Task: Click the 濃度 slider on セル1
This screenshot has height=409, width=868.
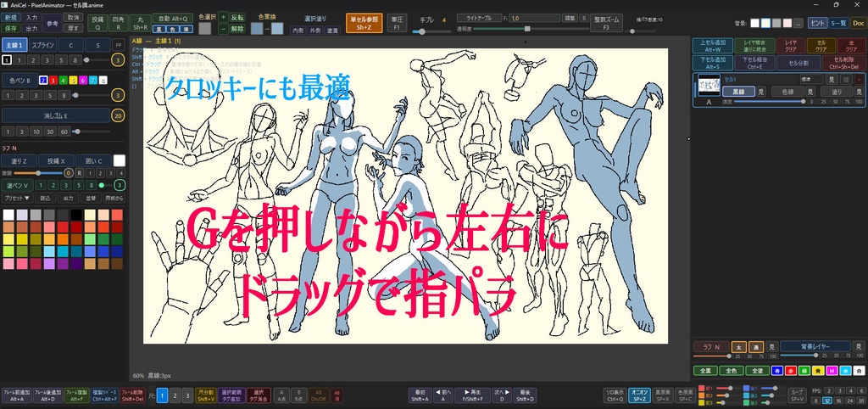Action: 768,102
